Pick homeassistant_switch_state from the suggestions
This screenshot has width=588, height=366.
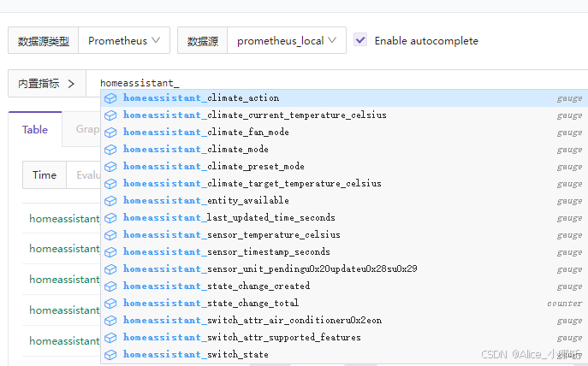[344, 354]
